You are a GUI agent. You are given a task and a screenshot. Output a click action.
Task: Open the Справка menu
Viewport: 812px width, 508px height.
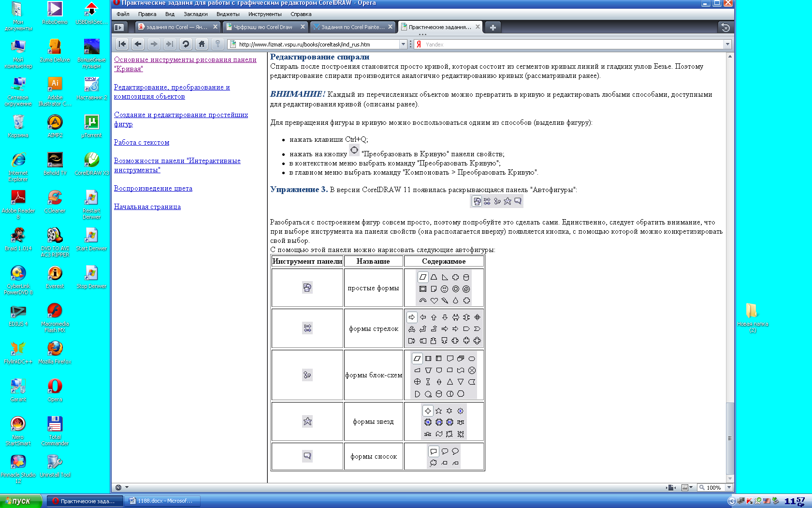[301, 14]
